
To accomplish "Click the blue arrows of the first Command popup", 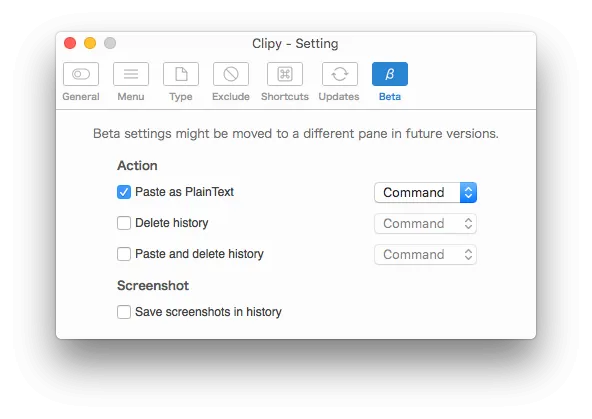I will coord(468,193).
